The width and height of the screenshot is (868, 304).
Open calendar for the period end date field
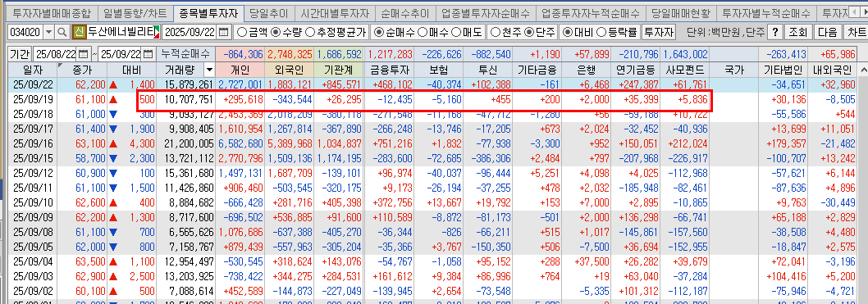pos(148,54)
